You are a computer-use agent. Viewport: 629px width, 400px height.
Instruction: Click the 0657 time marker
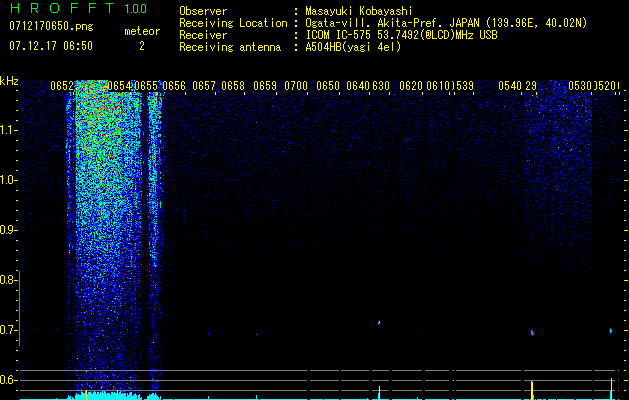point(204,86)
